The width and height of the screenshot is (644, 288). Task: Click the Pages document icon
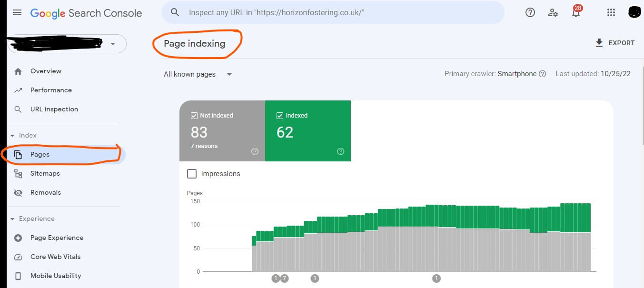pos(18,155)
